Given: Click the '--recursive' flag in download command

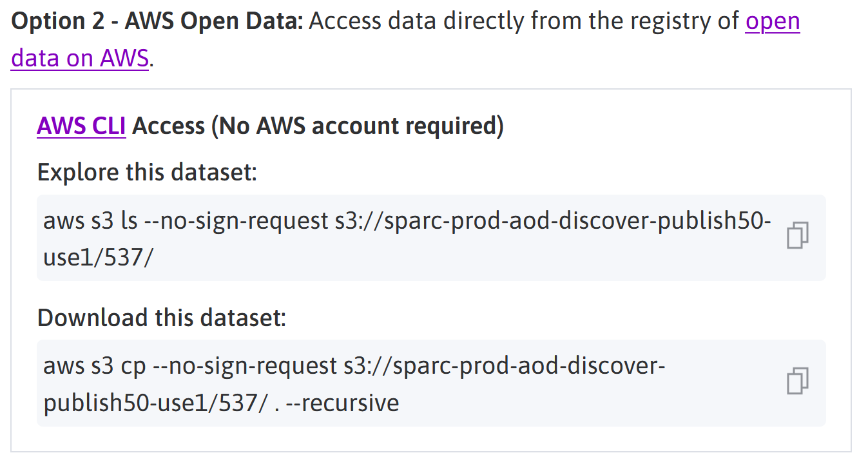Looking at the screenshot, I should coord(350,403).
